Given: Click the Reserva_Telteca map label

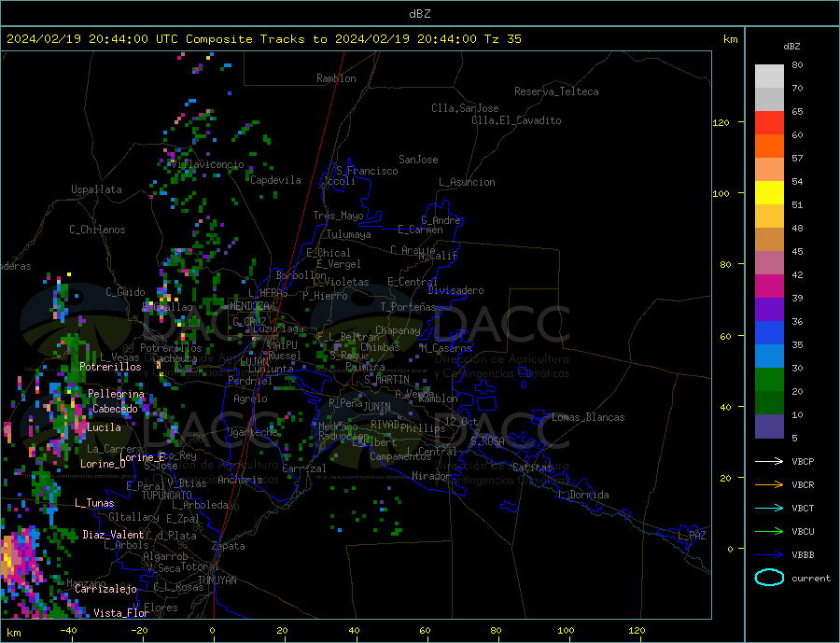Looking at the screenshot, I should tap(556, 91).
